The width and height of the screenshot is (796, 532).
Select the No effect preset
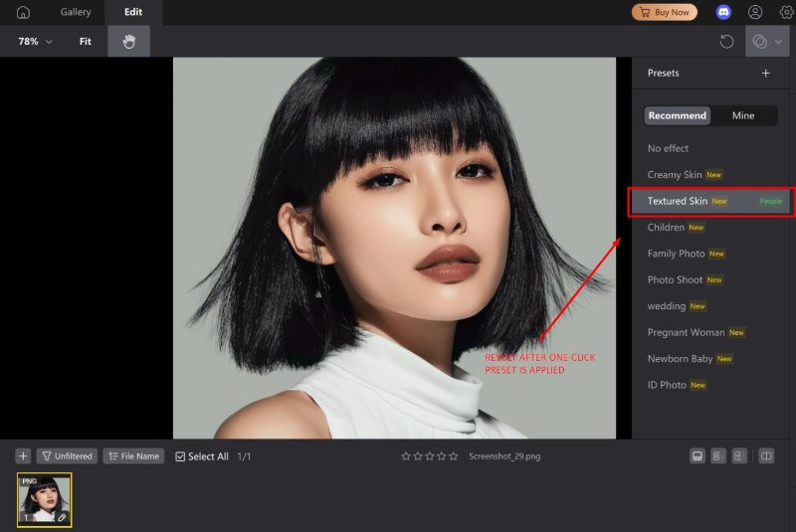pos(668,148)
